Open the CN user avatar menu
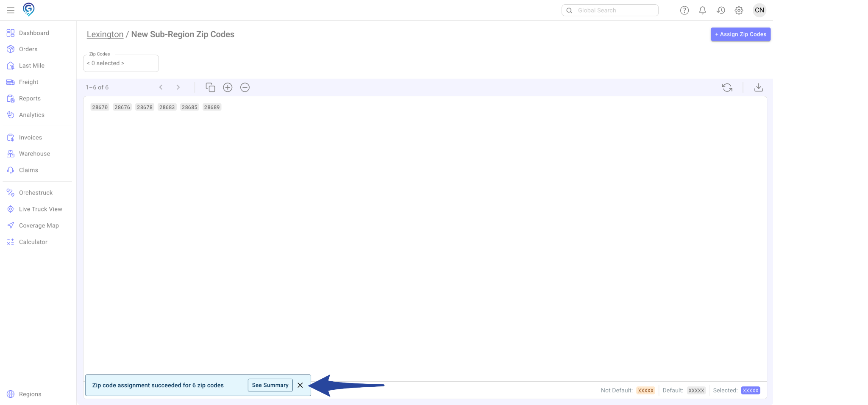 pos(759,10)
